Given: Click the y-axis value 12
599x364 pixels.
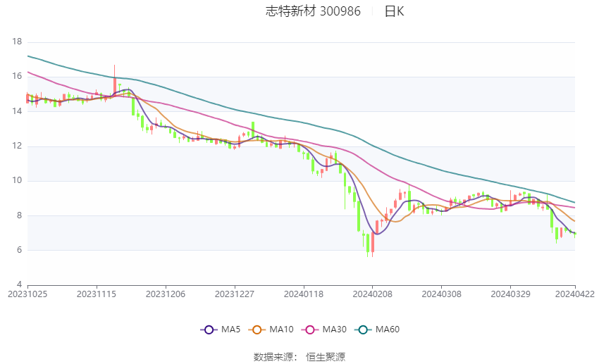Looking at the screenshot, I should [17, 146].
